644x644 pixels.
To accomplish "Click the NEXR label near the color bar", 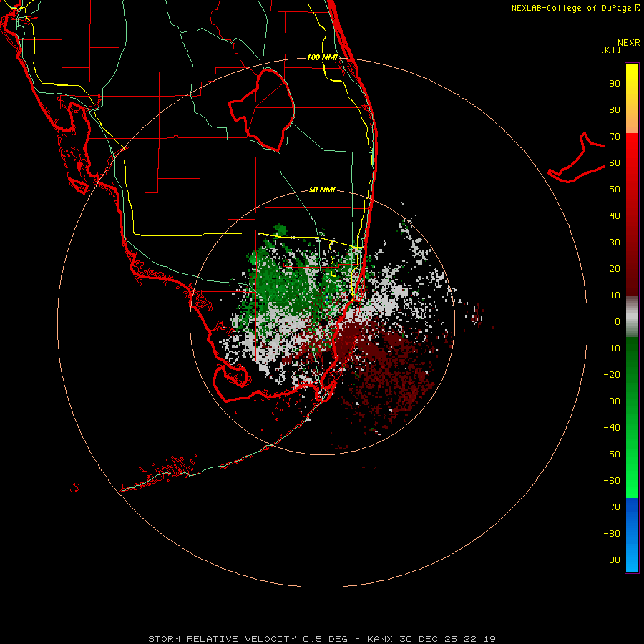I will tap(629, 43).
